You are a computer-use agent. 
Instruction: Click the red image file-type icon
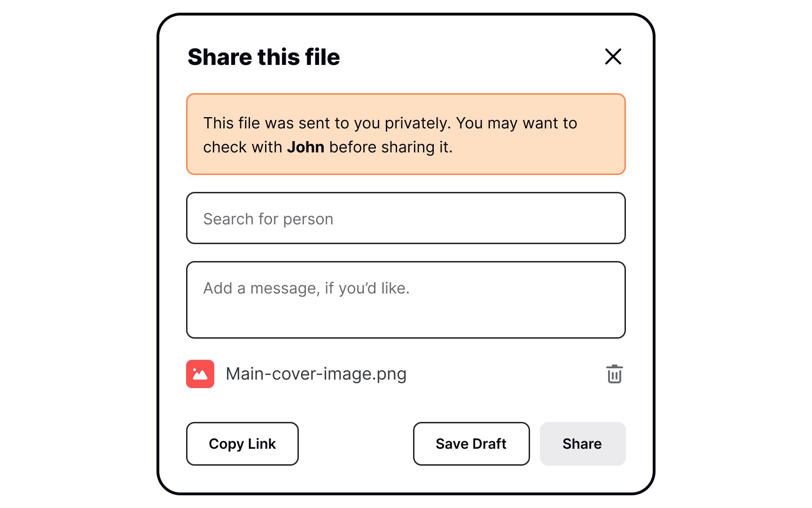(x=200, y=374)
